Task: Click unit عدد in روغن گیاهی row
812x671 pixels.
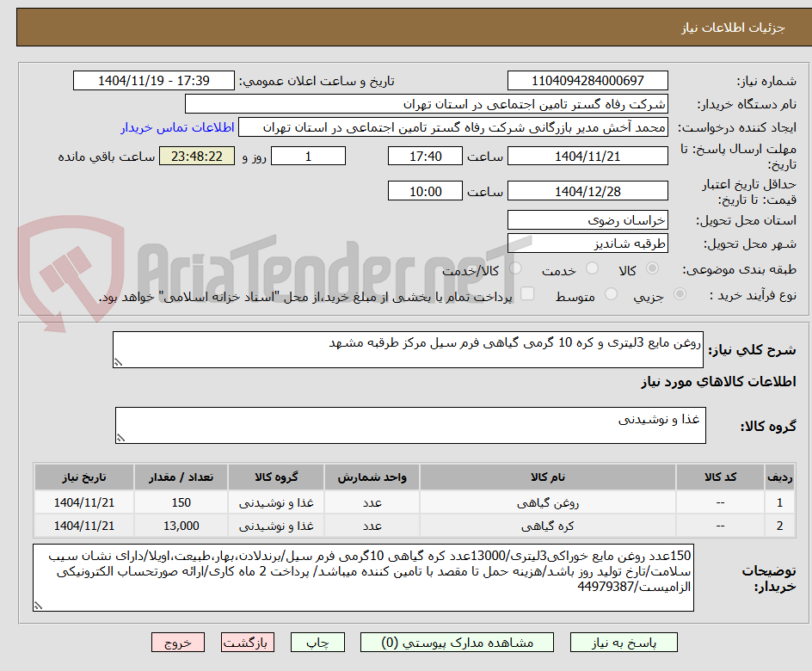Action: tap(372, 502)
